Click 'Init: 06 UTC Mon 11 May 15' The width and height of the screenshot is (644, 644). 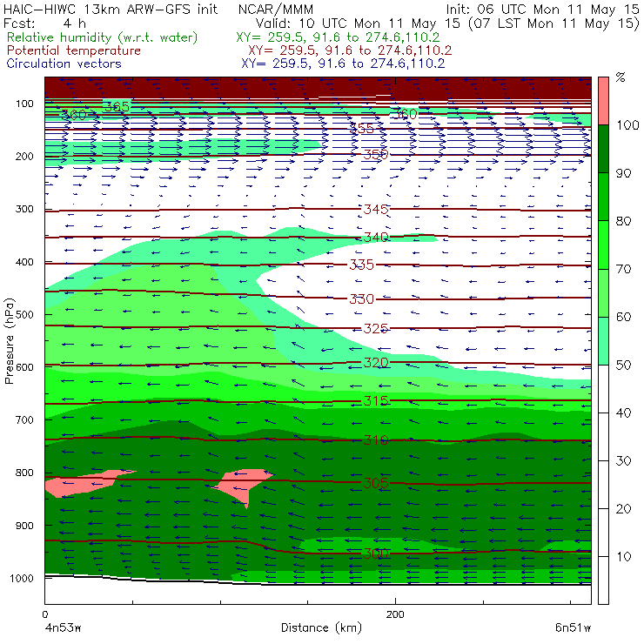click(542, 10)
